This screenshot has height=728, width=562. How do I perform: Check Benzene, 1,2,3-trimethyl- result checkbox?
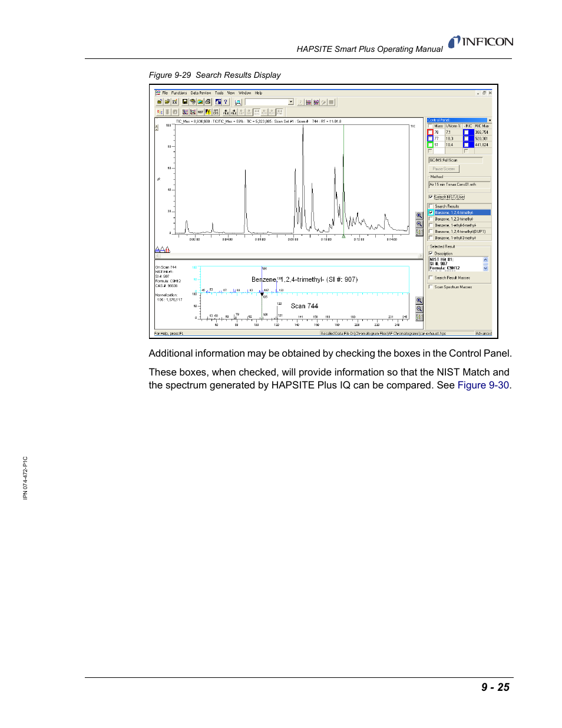pyautogui.click(x=431, y=219)
